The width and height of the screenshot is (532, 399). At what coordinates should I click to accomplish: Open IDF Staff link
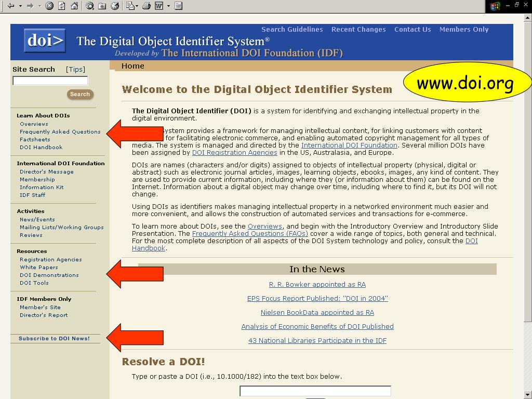(32, 195)
